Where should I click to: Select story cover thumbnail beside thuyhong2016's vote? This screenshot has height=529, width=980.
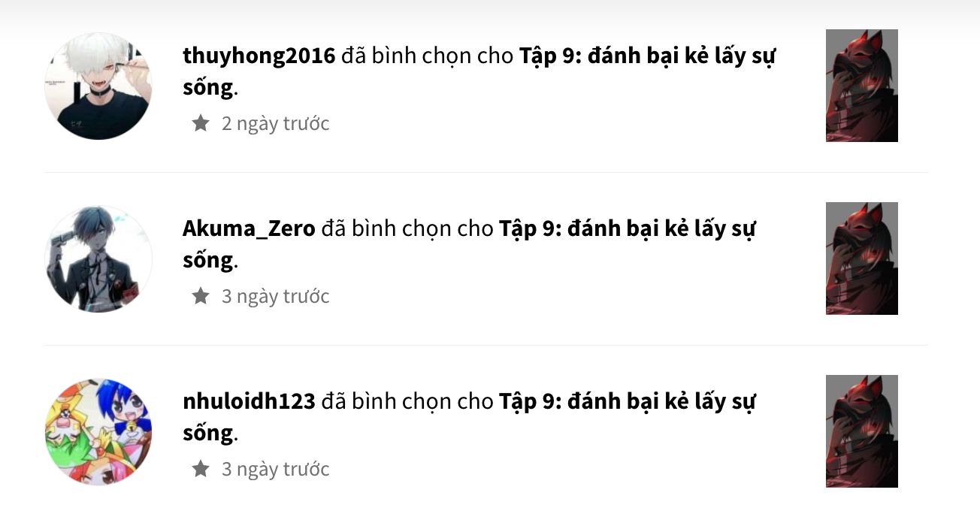862,86
